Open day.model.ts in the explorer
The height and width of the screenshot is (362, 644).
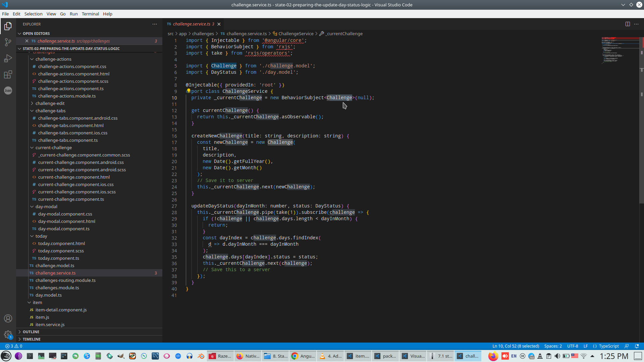point(49,295)
